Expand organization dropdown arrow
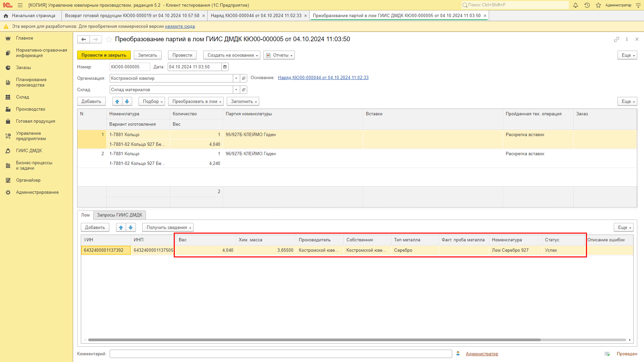Viewport: 644px width, 362px height. coord(236,78)
